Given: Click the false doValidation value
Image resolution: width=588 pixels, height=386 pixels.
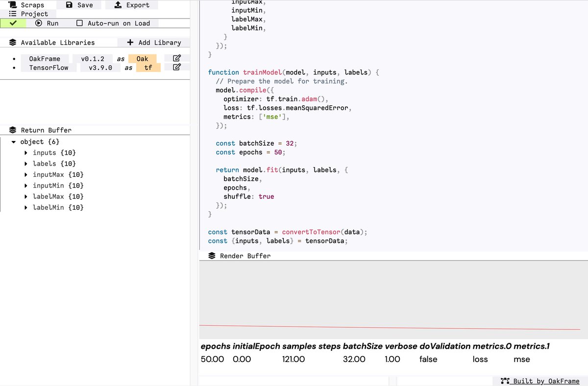Looking at the screenshot, I should [x=428, y=359].
